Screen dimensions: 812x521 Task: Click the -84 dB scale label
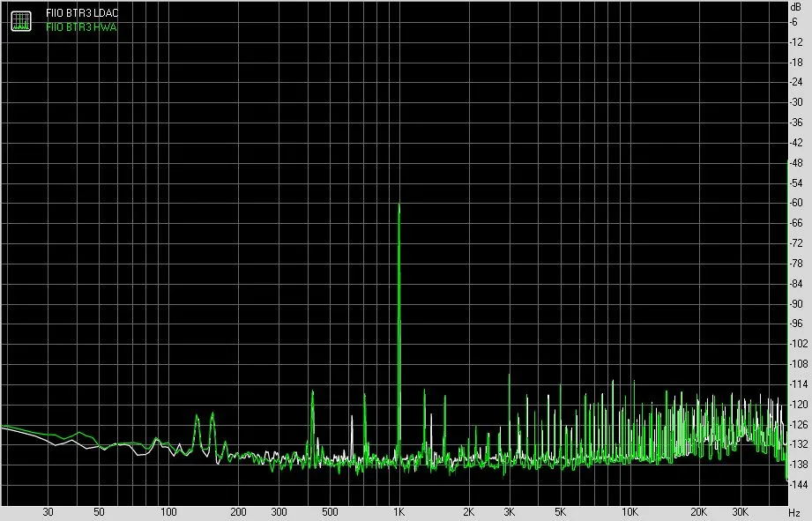(x=796, y=284)
